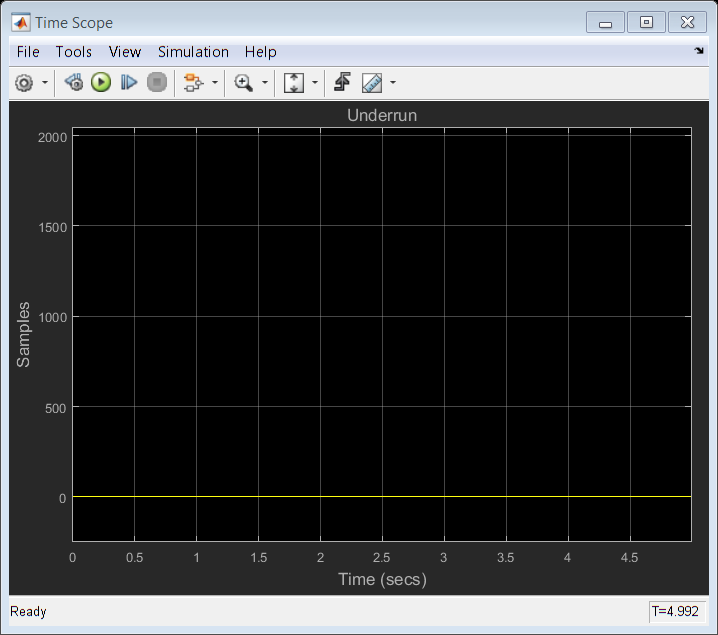Click the Time (secs) x-axis label

click(x=382, y=580)
